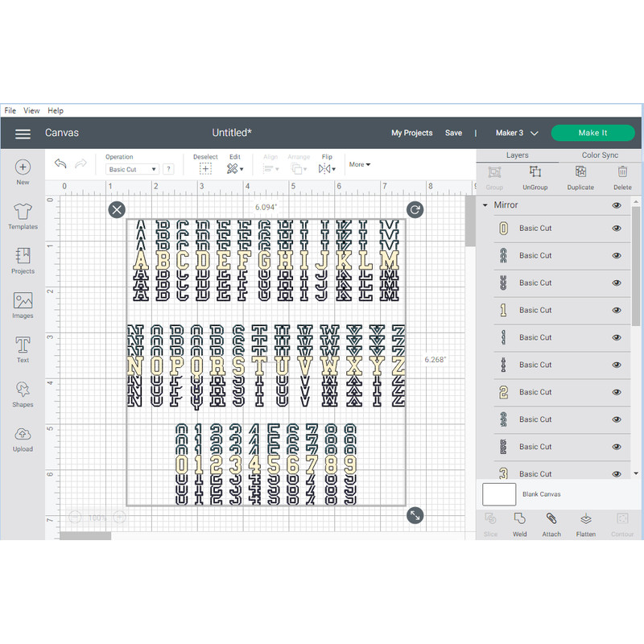Click the Weld tool
Viewport: 644px width, 644px height.
[520, 523]
